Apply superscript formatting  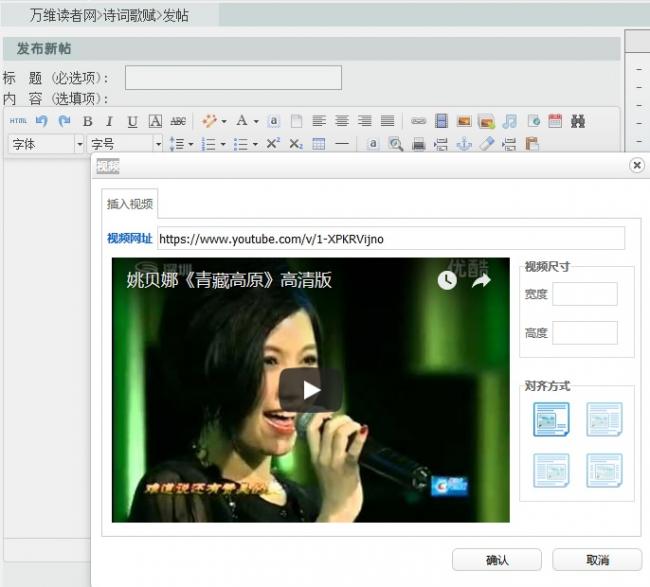pyautogui.click(x=273, y=143)
